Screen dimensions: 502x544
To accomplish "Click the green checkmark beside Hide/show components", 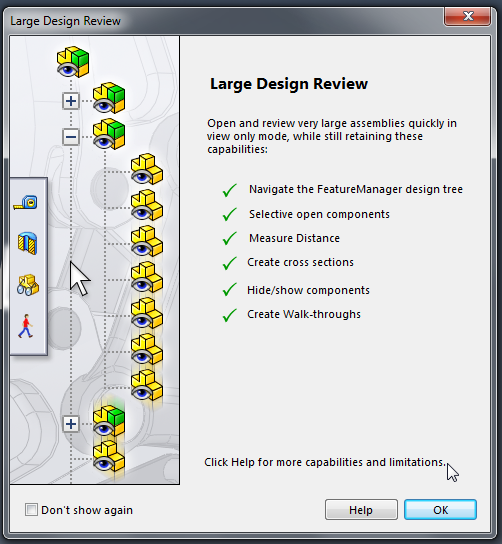I will pos(230,289).
